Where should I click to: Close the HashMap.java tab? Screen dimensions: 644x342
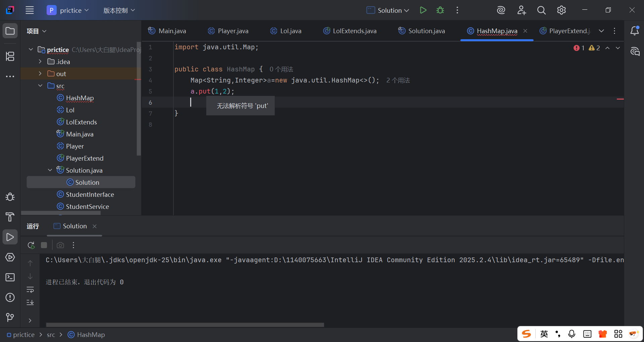525,31
